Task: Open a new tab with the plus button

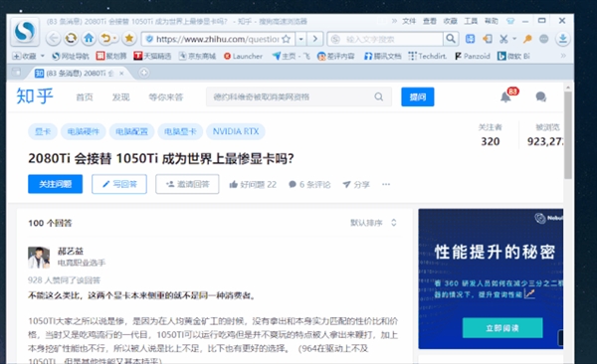Action: [x=143, y=73]
